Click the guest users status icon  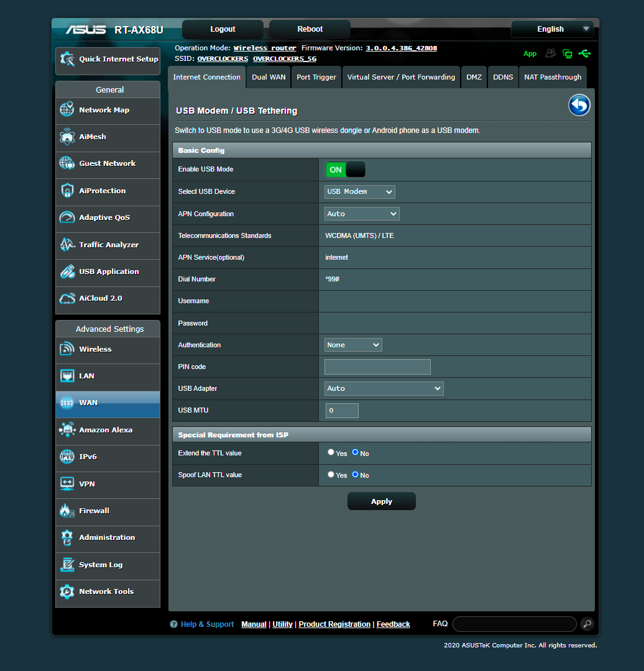click(550, 53)
